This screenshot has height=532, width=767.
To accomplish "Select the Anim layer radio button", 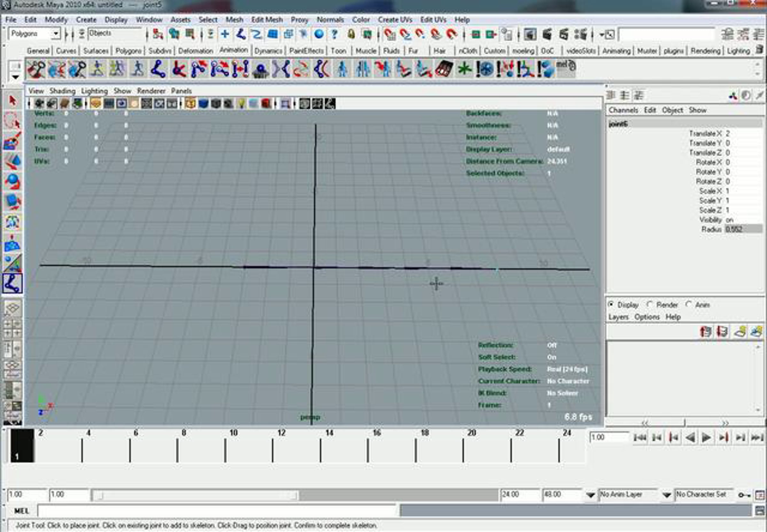I will [x=688, y=304].
